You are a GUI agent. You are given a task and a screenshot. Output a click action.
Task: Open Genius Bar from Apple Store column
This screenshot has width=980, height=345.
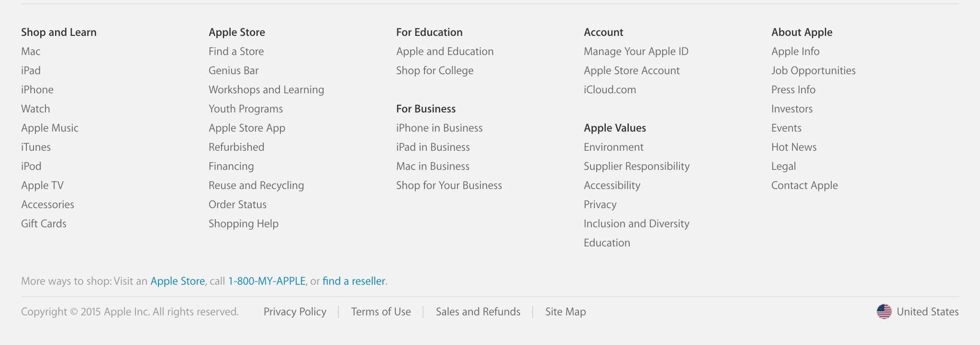[x=234, y=71]
